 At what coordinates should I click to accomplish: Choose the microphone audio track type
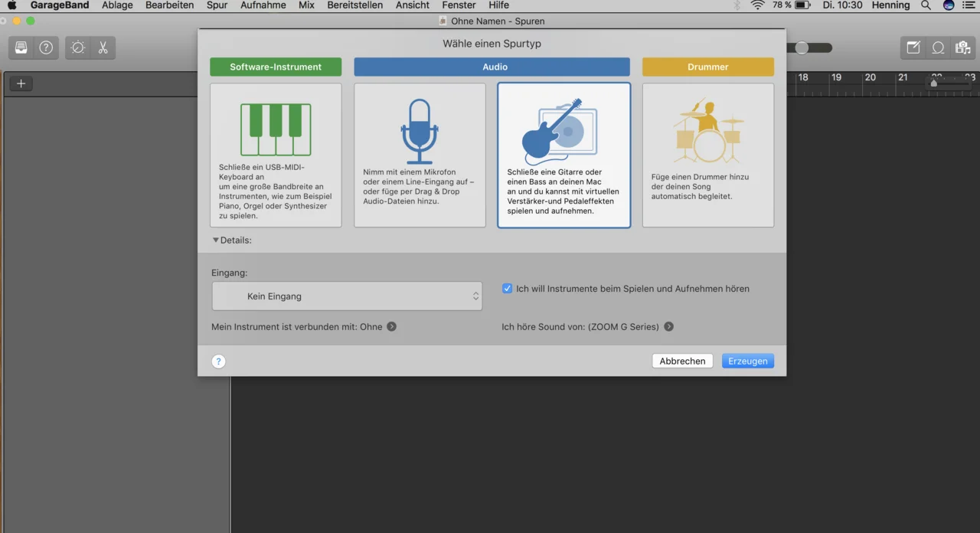click(420, 155)
